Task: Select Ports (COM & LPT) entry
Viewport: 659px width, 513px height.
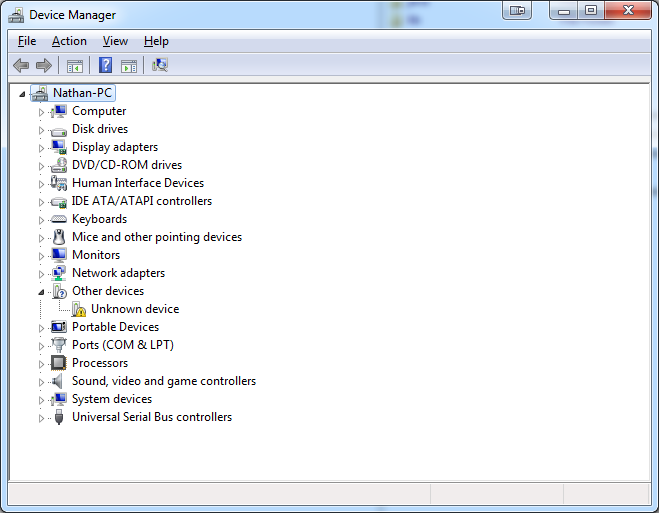Action: pos(122,345)
